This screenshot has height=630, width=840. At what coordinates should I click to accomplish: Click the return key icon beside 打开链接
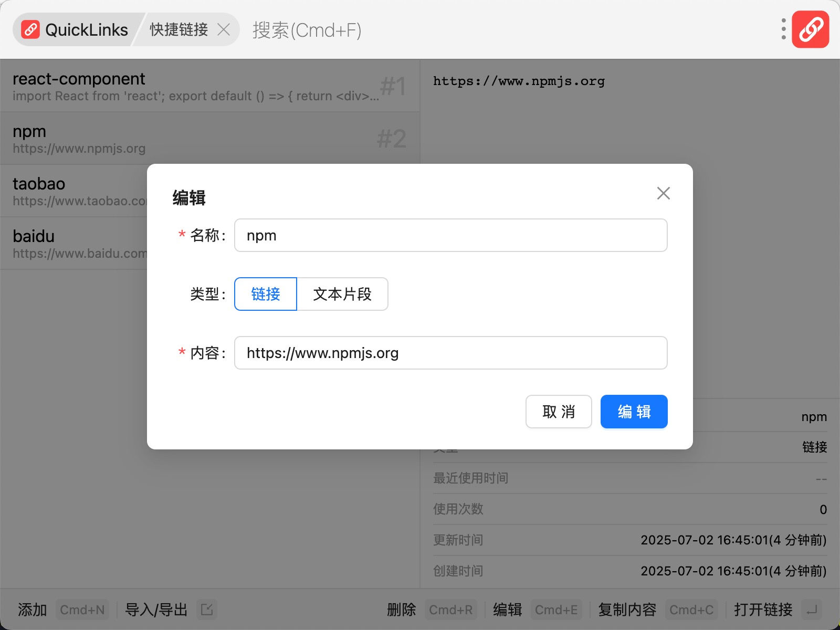coord(812,610)
